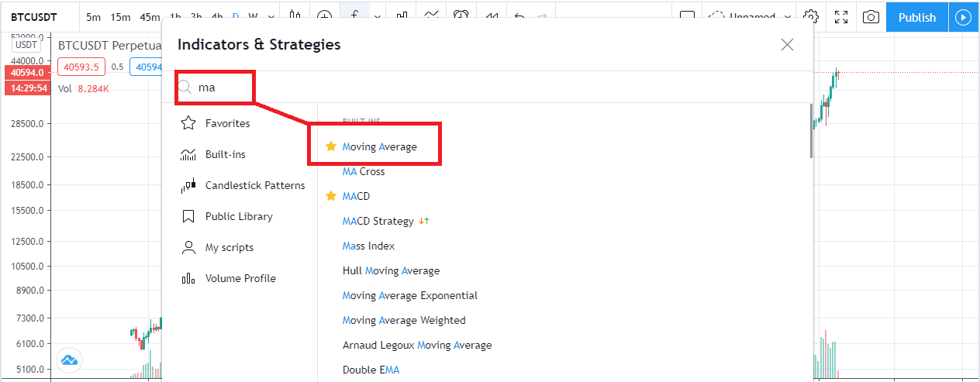Add Moving Average Weighted indicator
The height and width of the screenshot is (382, 980).
pos(404,320)
